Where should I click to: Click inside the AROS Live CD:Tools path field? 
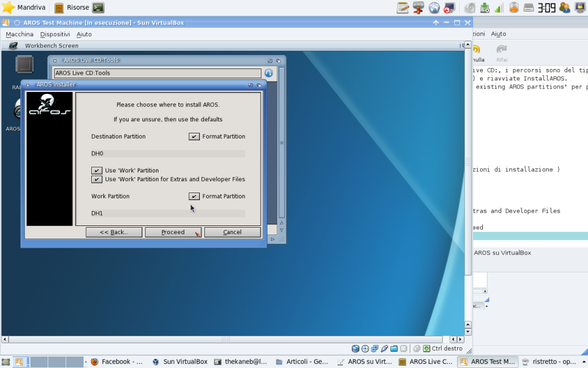[x=155, y=73]
